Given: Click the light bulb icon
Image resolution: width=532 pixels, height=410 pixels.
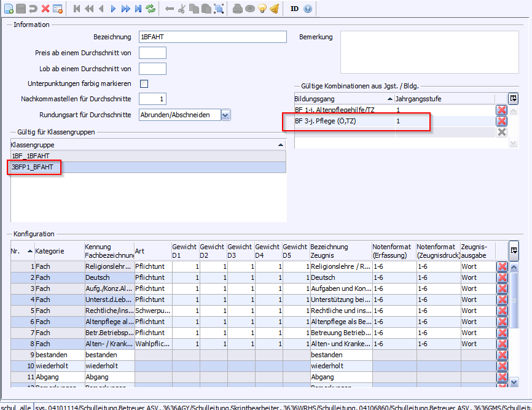Looking at the screenshot, I should point(262,9).
